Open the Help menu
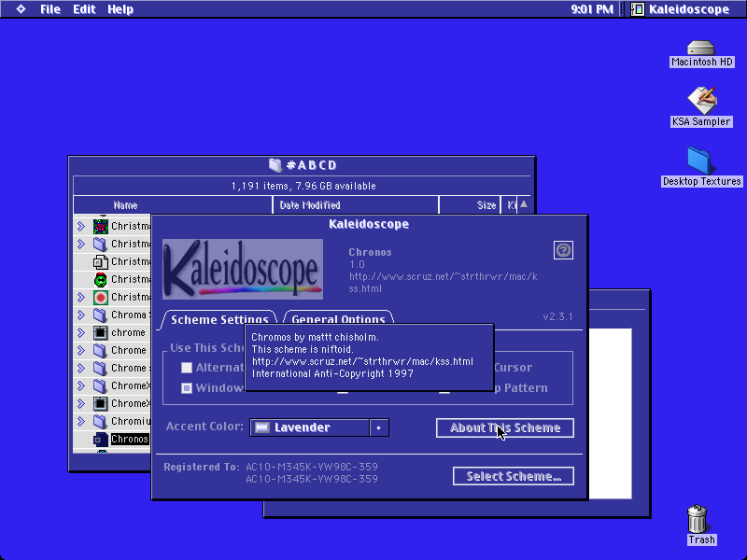Image resolution: width=747 pixels, height=560 pixels. 120,9
